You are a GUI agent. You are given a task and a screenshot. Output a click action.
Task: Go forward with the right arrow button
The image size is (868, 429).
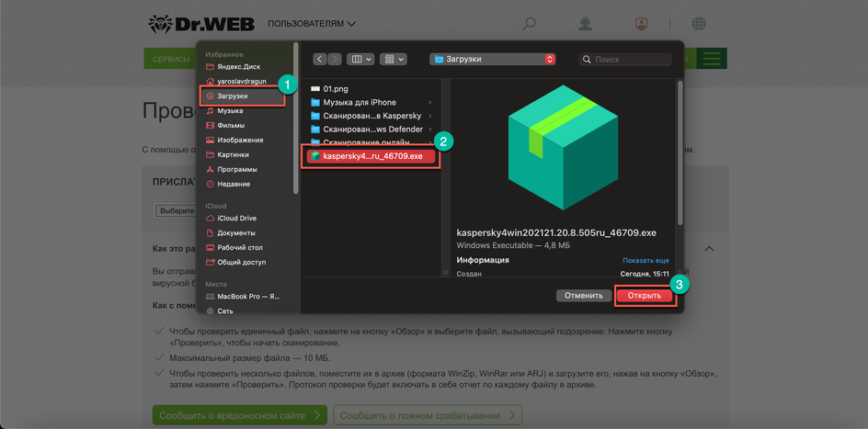(x=335, y=59)
